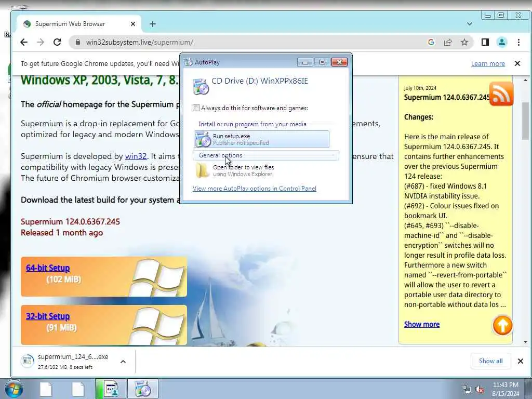Image resolution: width=532 pixels, height=399 pixels.
Task: Open the Google icon in address bar
Action: [x=431, y=42]
